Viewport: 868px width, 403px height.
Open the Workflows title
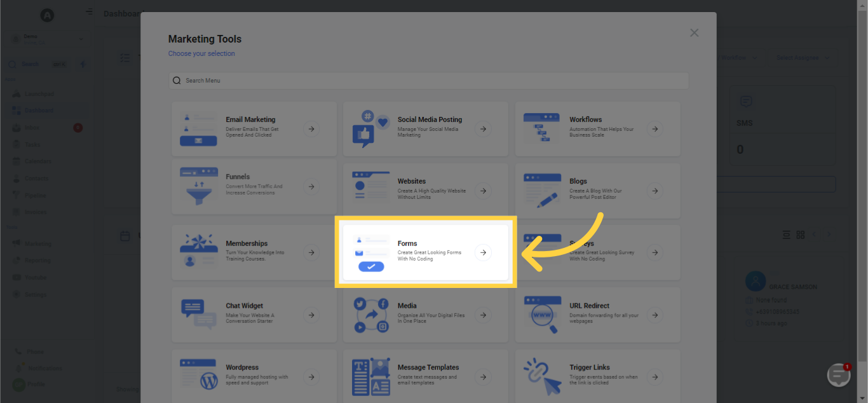point(585,120)
